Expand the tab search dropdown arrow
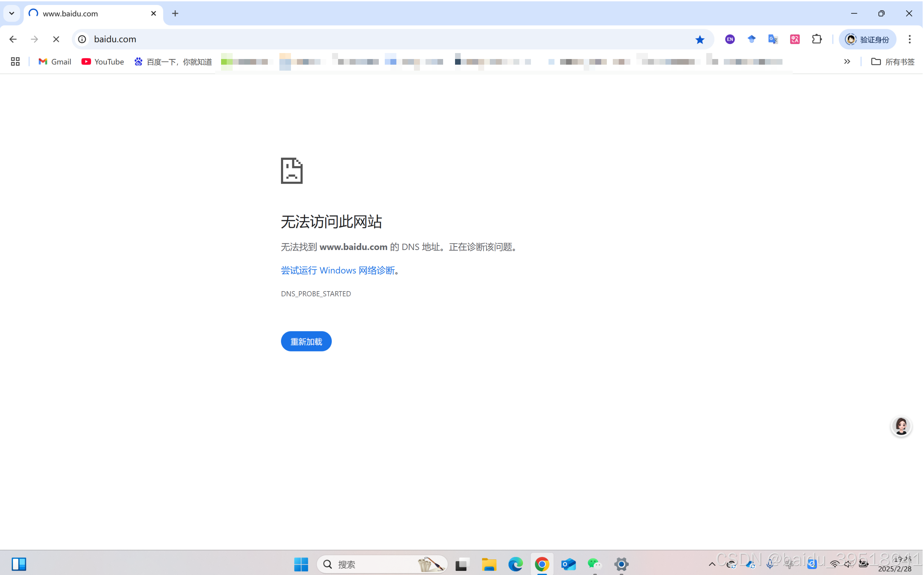The width and height of the screenshot is (924, 575). pos(12,13)
